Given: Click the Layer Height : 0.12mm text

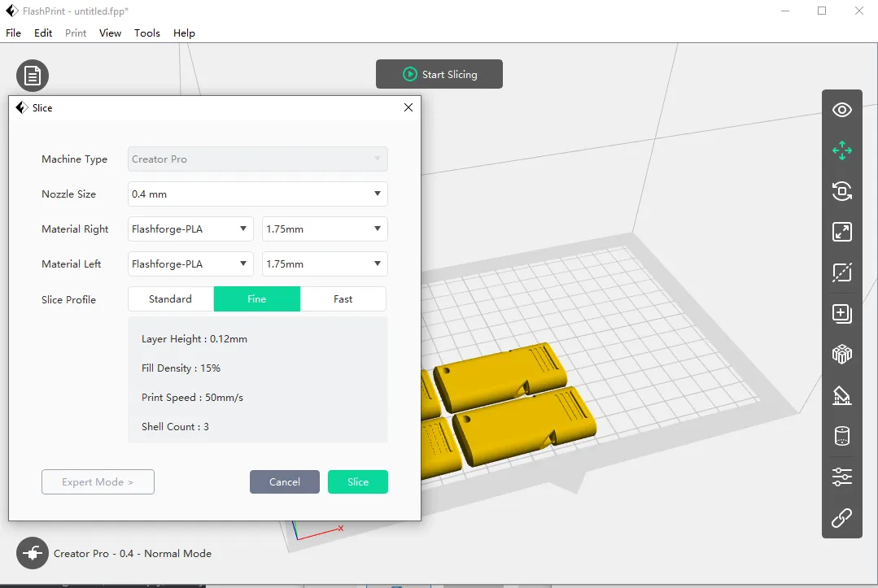Looking at the screenshot, I should pyautogui.click(x=194, y=339).
